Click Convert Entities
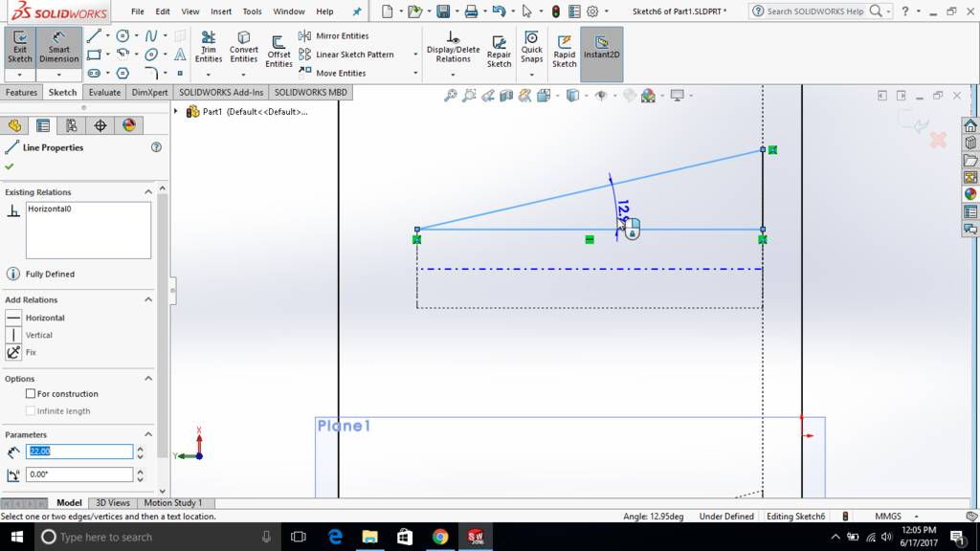The image size is (980, 551). (x=244, y=47)
